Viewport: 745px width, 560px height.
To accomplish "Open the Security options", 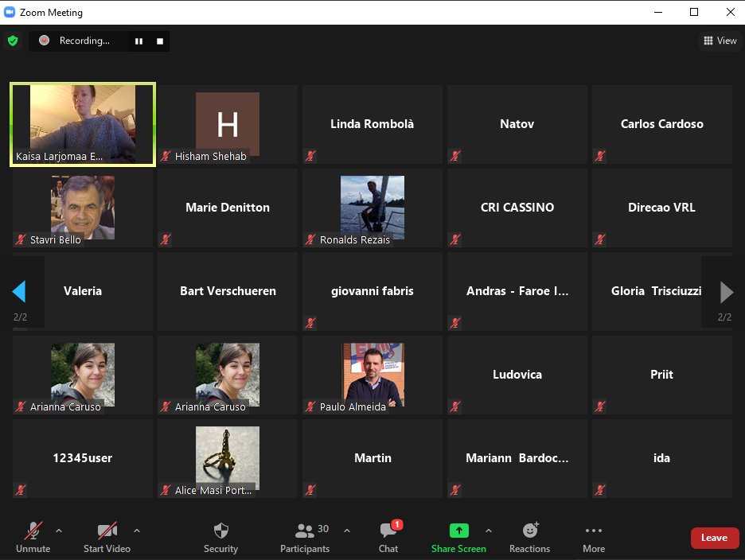I will [221, 537].
